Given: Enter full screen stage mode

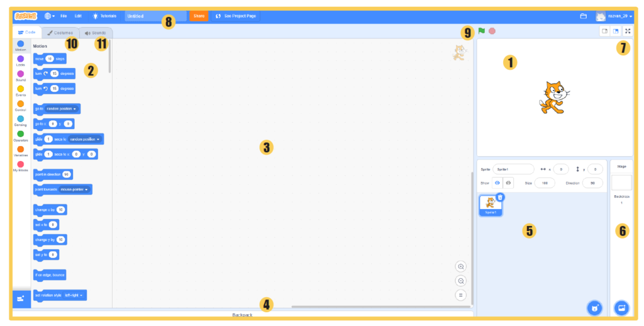Looking at the screenshot, I should (627, 31).
